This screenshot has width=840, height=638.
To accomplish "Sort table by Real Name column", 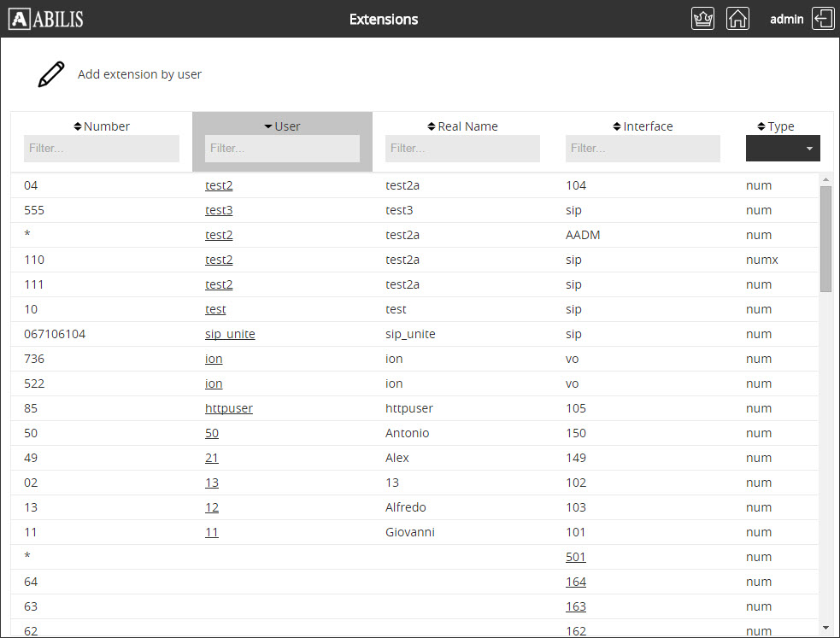I will click(462, 126).
